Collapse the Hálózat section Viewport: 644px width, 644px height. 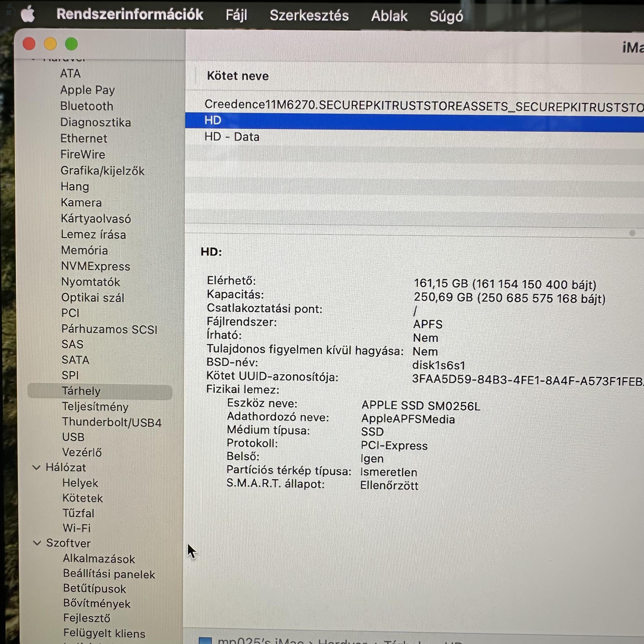click(37, 467)
